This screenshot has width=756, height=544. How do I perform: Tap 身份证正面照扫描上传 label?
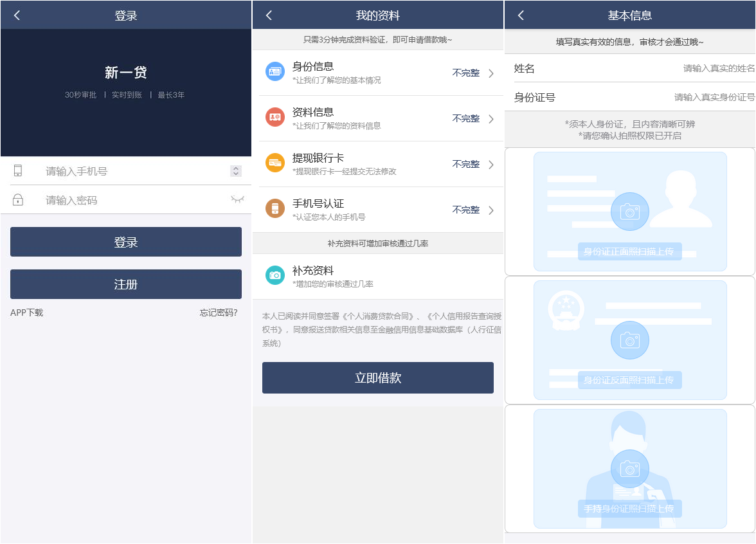coord(630,251)
